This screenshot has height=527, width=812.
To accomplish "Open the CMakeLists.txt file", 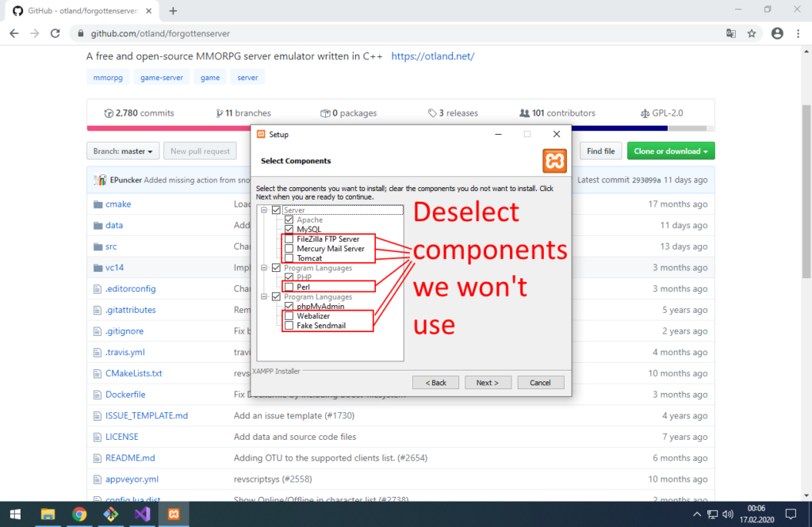I will 133,373.
